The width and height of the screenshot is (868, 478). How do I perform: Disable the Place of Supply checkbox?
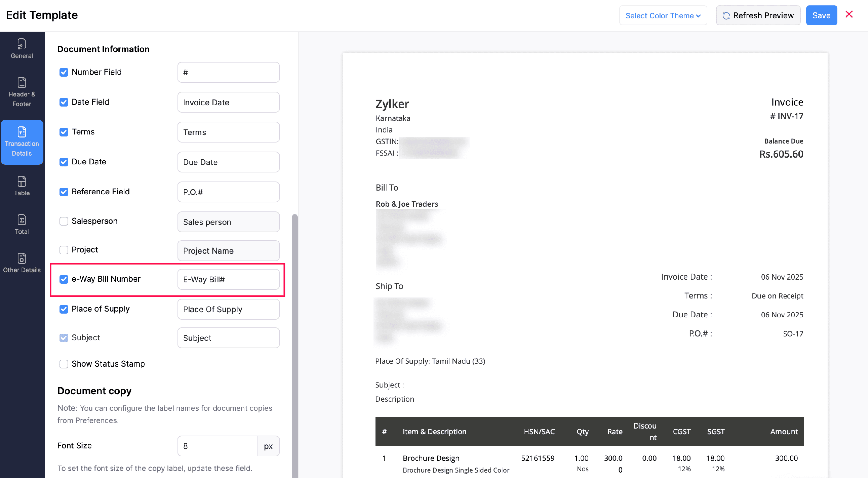[x=64, y=309]
